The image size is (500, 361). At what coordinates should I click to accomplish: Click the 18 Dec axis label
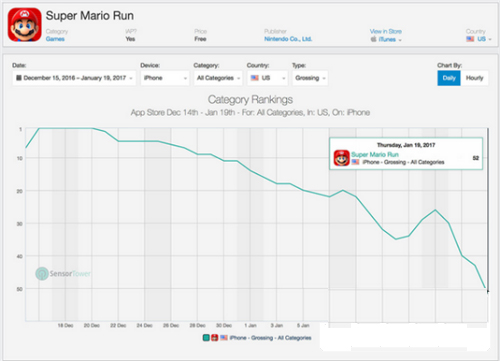pos(65,325)
